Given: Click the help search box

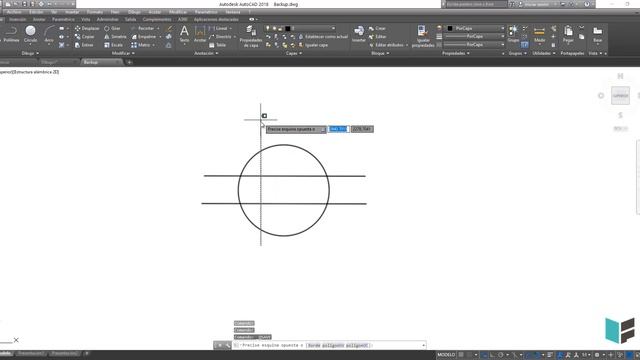Looking at the screenshot, I should 476,4.
